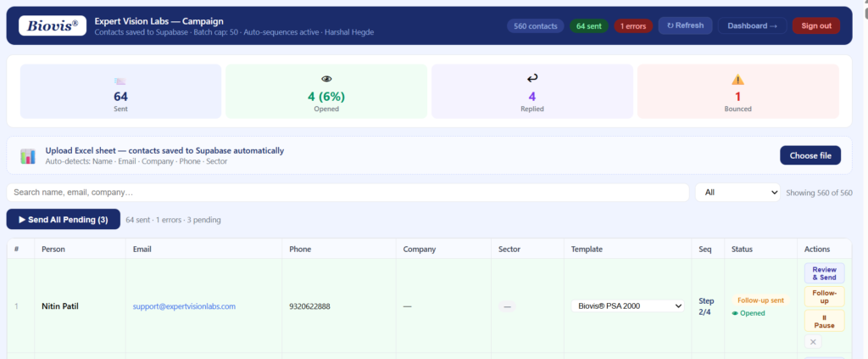
Task: Click phone number 9320622888
Action: coord(309,306)
